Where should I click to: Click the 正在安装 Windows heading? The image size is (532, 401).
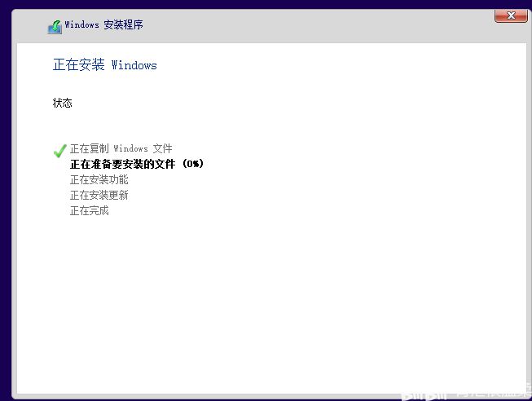(105, 65)
